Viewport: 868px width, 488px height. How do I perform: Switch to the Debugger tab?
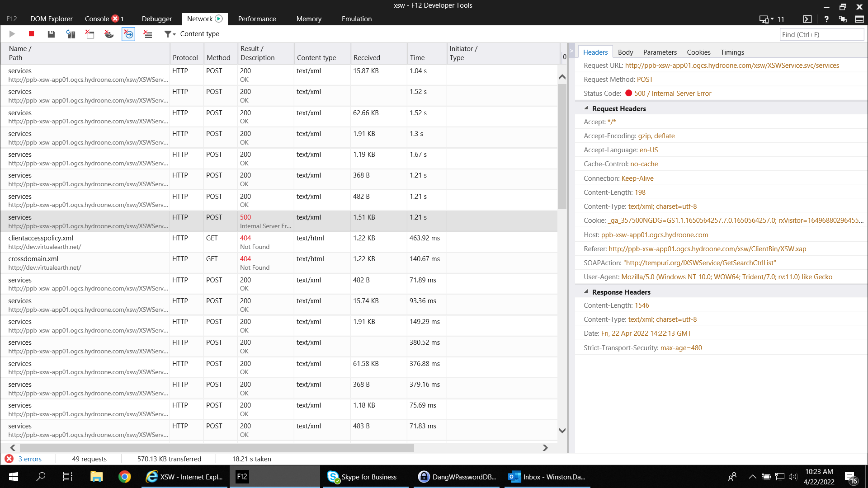(156, 19)
